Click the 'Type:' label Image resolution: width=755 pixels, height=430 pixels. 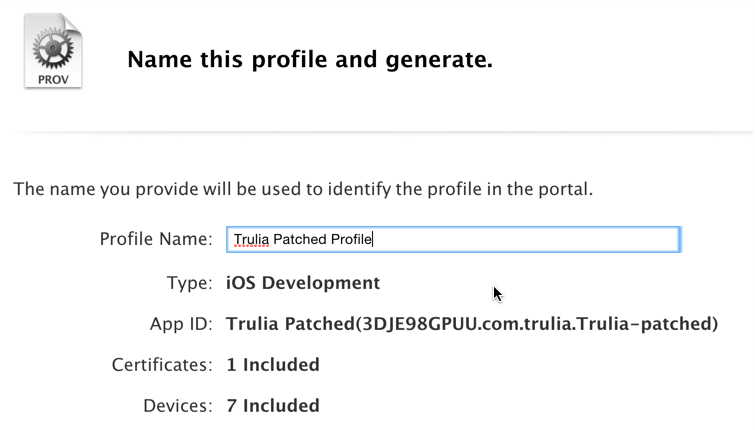pos(189,283)
